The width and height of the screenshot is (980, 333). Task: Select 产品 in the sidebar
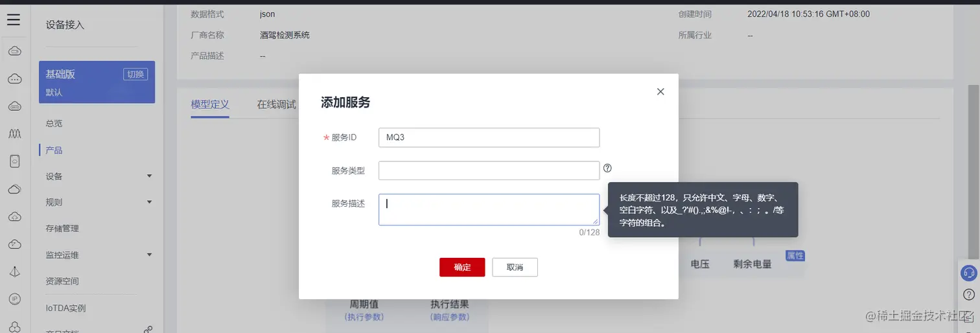tap(54, 150)
